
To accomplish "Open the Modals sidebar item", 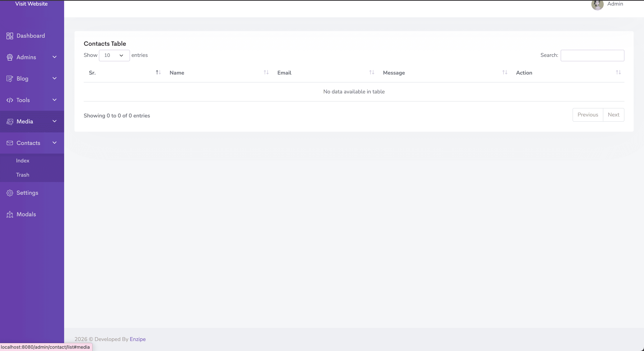I will 32,215.
